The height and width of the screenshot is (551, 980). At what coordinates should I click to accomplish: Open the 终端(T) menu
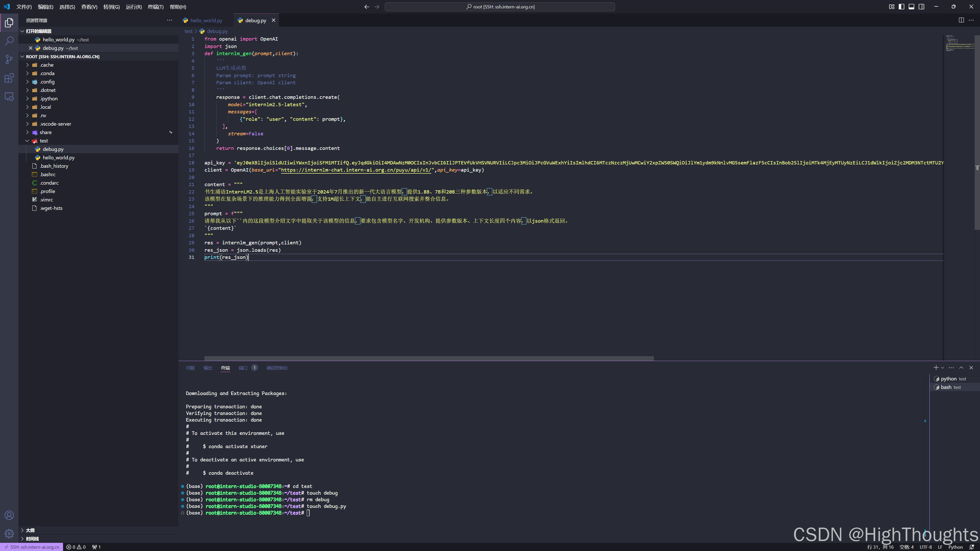(155, 7)
